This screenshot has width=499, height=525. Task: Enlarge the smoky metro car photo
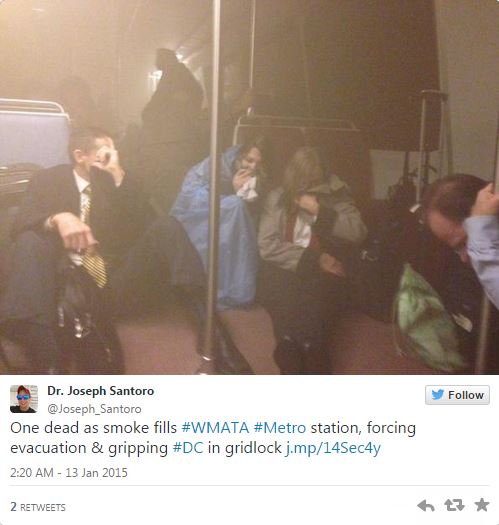(x=250, y=187)
